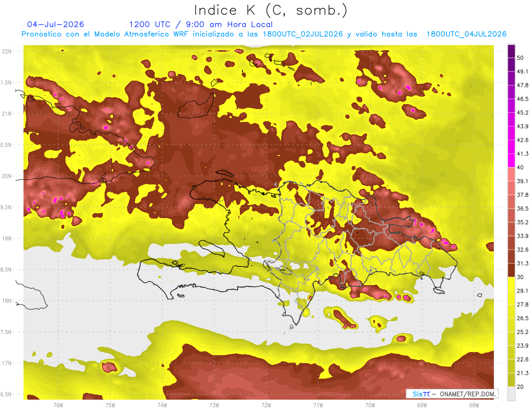This screenshot has height=411, width=532.
Task: Click the color scale label '37.8'
Action: coord(522,195)
